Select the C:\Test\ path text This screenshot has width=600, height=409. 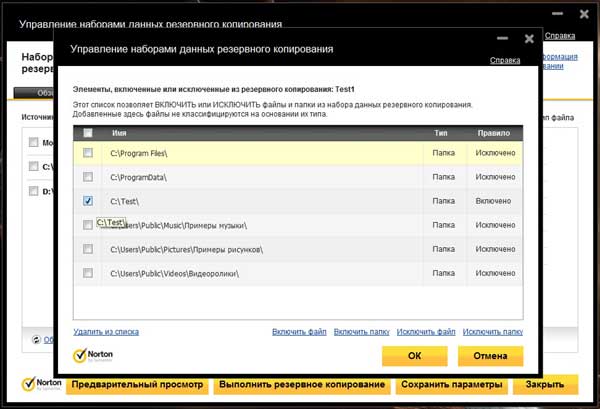coord(124,201)
